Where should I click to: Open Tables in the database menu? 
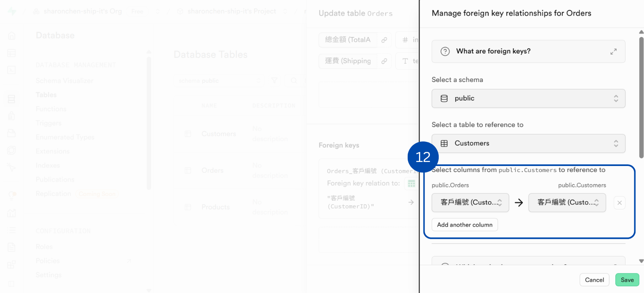tap(46, 95)
